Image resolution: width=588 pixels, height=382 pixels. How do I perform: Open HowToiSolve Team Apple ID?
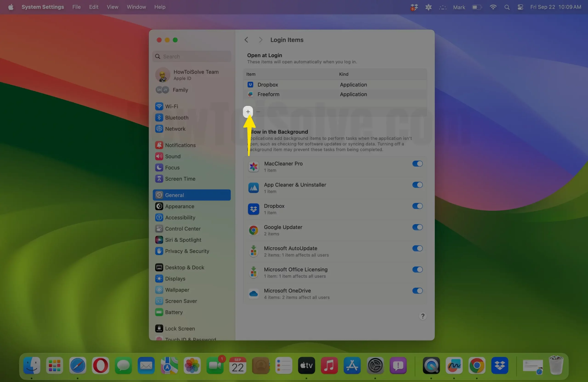[192, 75]
